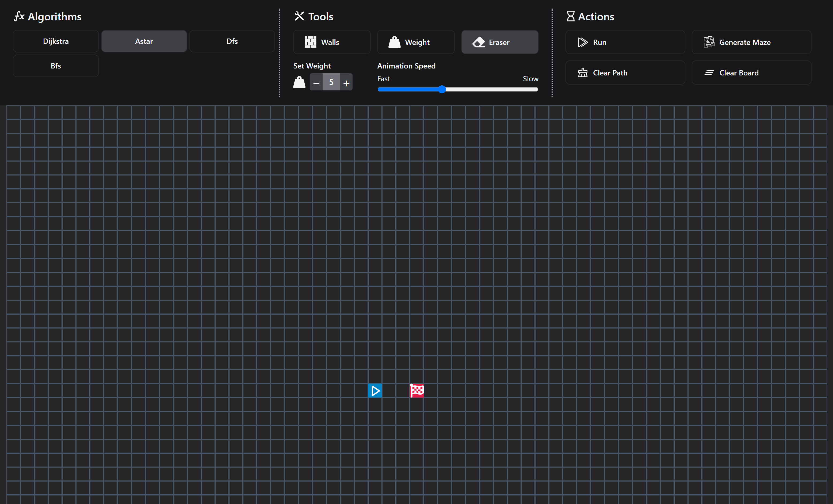Click the blue start node on grid

tap(375, 391)
